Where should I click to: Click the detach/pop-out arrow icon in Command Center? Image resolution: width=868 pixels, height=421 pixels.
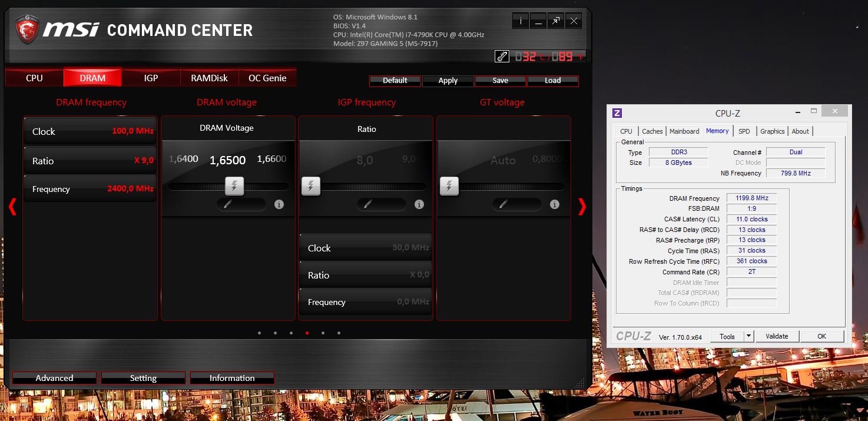point(556,21)
